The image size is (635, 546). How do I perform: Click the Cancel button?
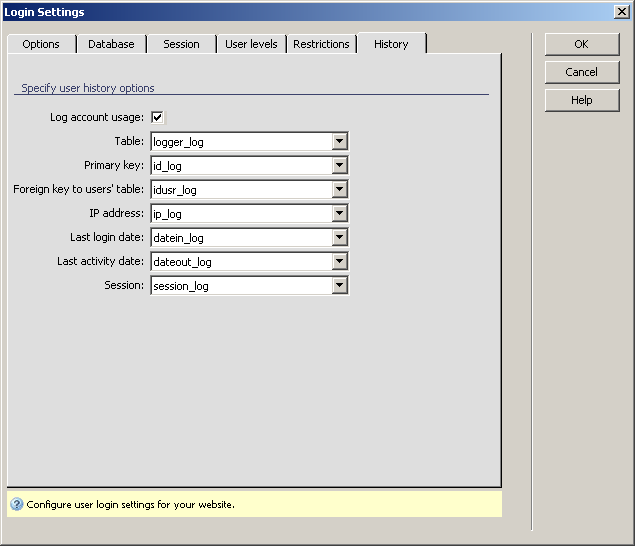[x=581, y=72]
